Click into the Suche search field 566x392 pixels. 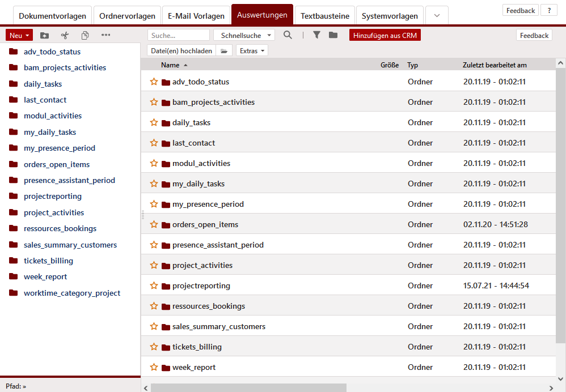[x=178, y=35]
